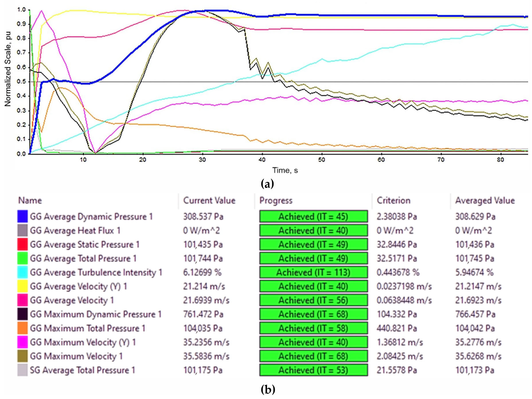532x399 pixels.
Task: Click the orange GG Maximum Total Pressure swatch
Action: pos(22,328)
